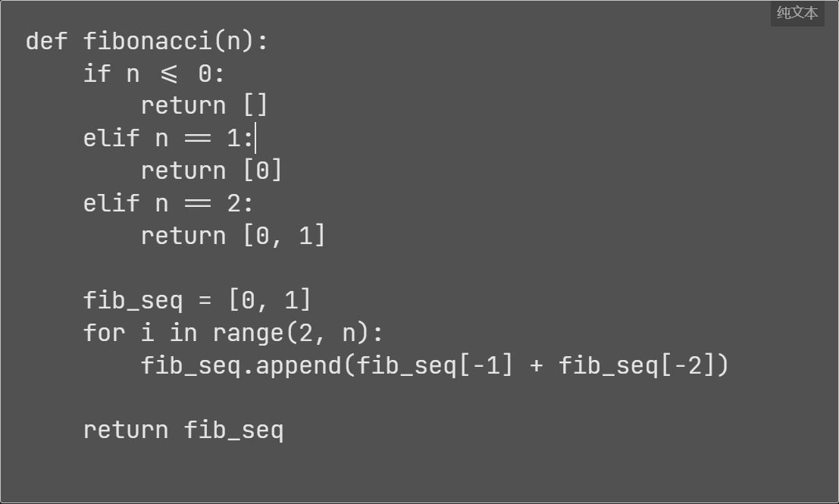
Task: Click the '≤' operator
Action: [x=169, y=74]
